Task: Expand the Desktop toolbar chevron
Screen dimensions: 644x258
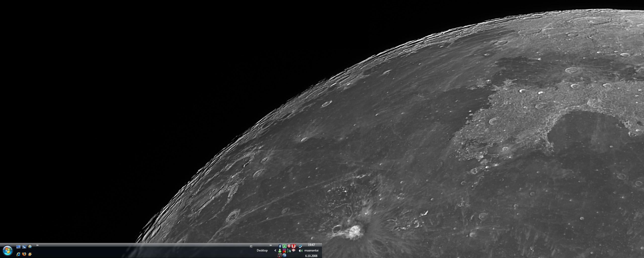Action: click(x=271, y=245)
